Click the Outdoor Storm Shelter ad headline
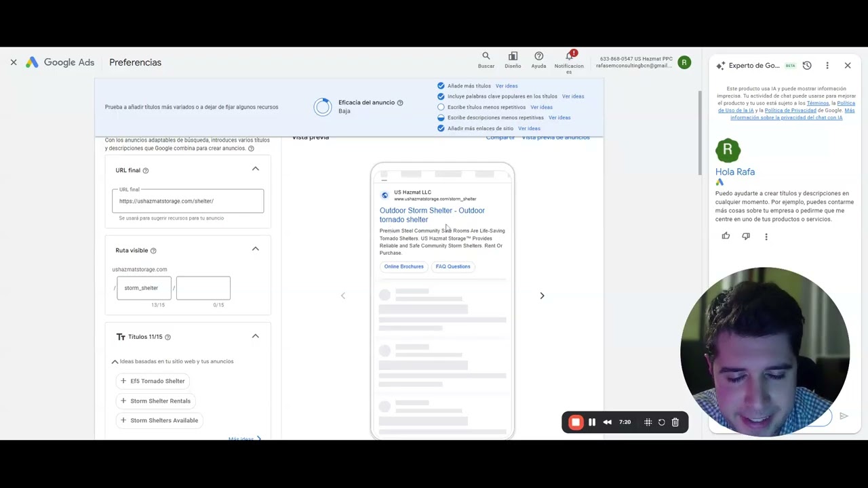Viewport: 868px width, 488px height. (432, 215)
